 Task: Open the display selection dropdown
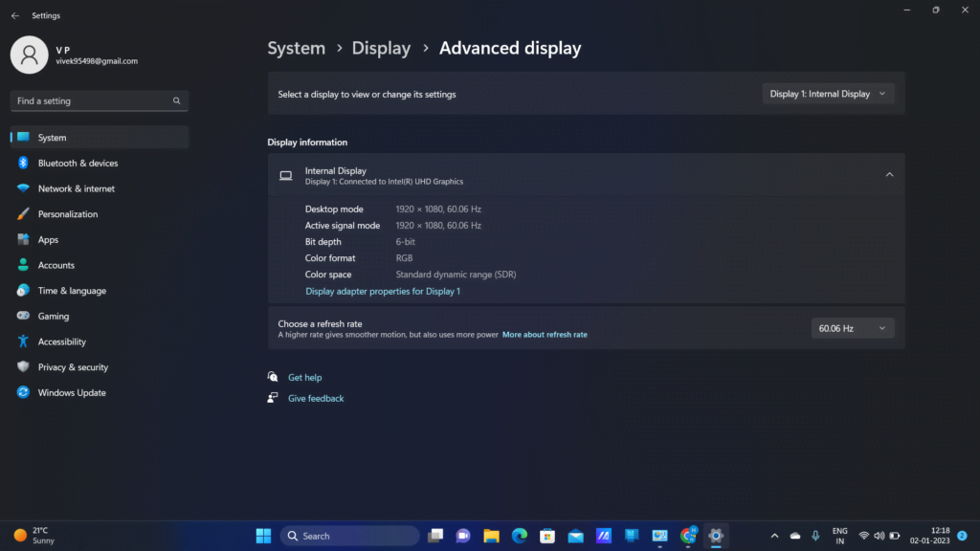pos(829,94)
